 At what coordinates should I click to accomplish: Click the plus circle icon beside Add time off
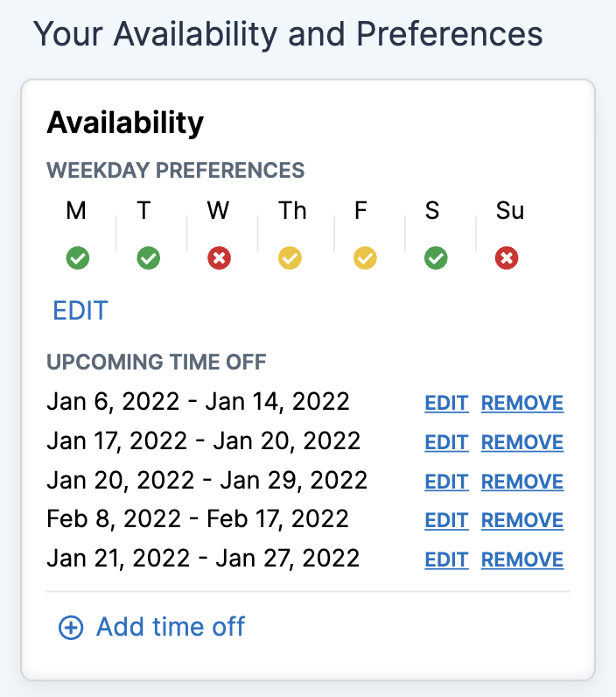point(71,628)
